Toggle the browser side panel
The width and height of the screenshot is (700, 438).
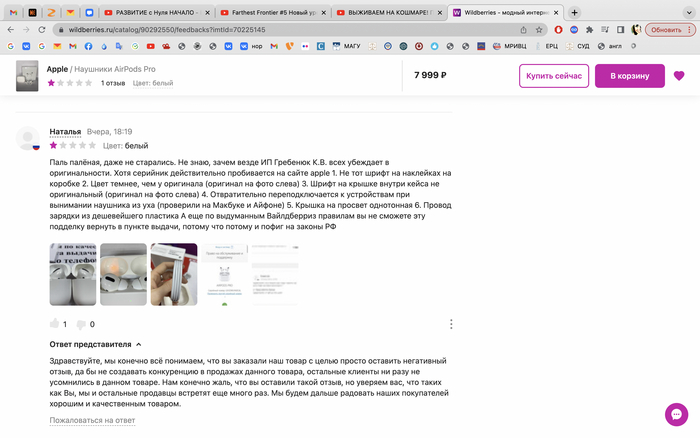click(620, 30)
